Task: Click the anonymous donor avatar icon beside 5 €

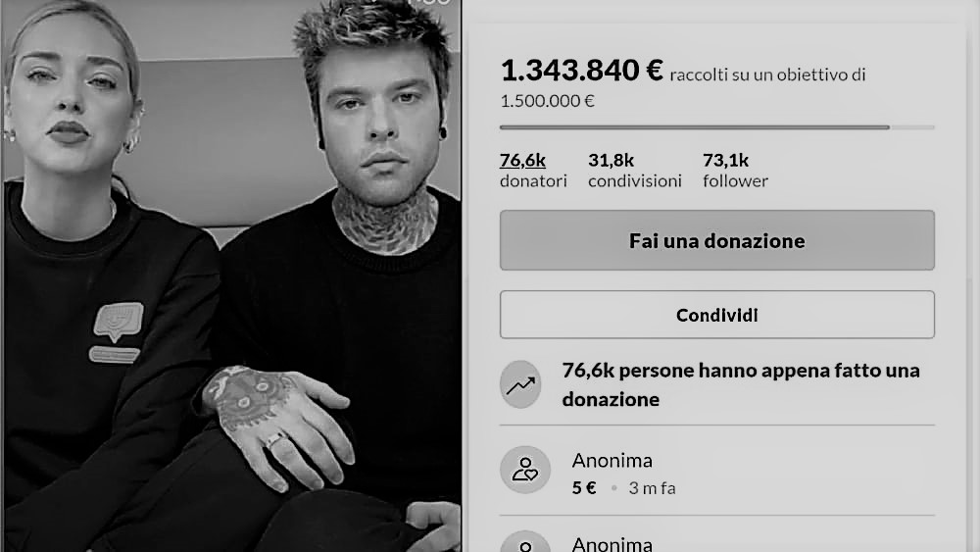Action: 525,470
